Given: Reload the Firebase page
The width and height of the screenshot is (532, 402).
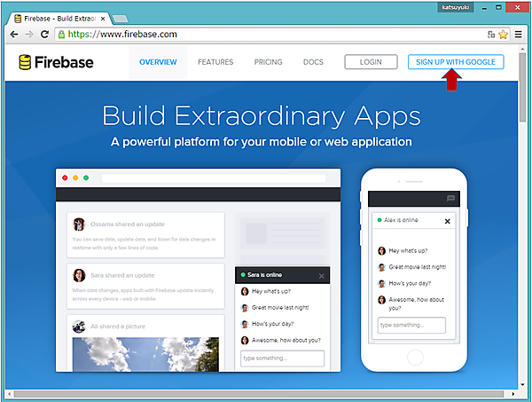Looking at the screenshot, I should (44, 35).
